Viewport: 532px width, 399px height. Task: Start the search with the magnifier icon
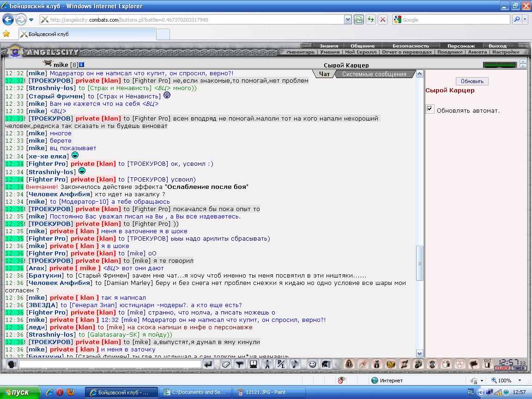click(x=517, y=20)
